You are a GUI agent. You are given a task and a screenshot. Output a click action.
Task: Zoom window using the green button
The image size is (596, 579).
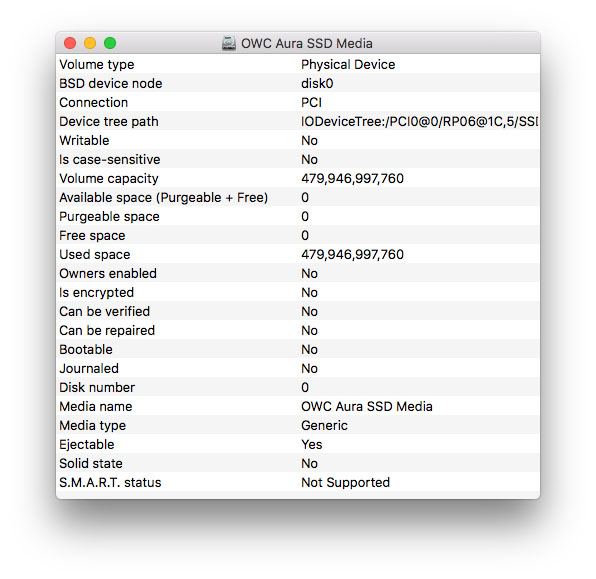coord(110,43)
